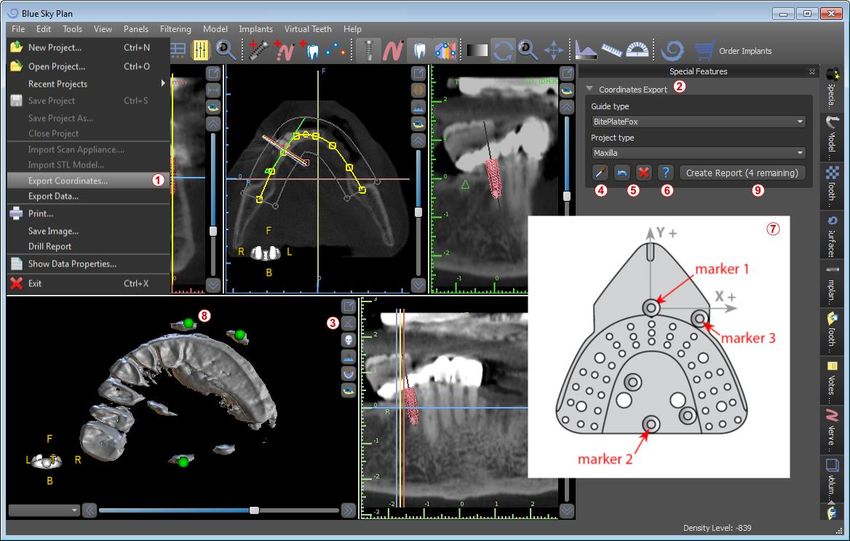Open the Project type Maxilla dropdown
This screenshot has height=541, width=850.
coord(698,153)
